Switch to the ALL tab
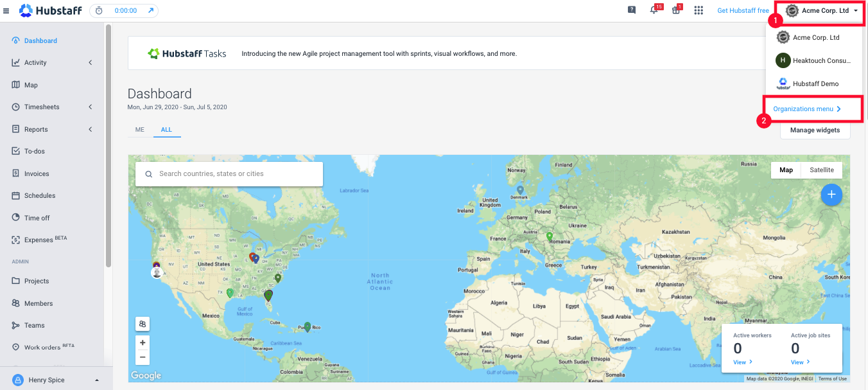 coord(166,130)
